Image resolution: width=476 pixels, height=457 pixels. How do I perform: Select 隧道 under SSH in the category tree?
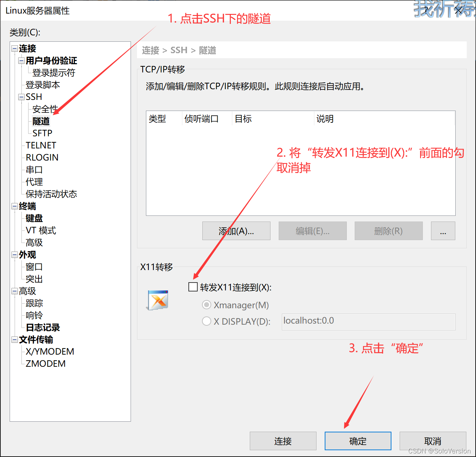point(41,121)
